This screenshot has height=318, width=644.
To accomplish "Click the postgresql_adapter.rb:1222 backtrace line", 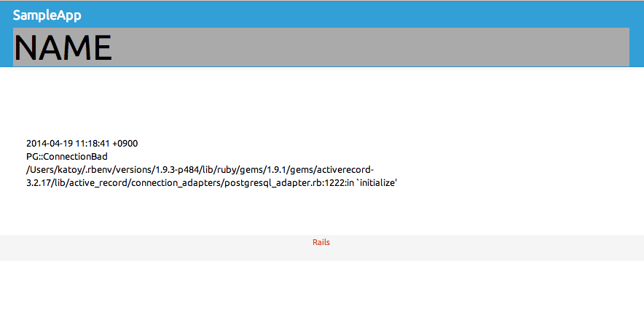I will (x=211, y=183).
